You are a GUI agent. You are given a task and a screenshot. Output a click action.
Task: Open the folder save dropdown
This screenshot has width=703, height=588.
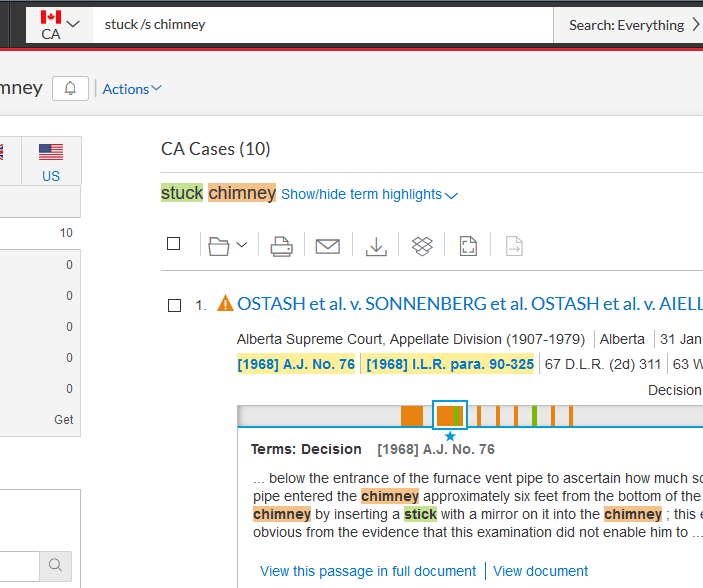pos(228,246)
